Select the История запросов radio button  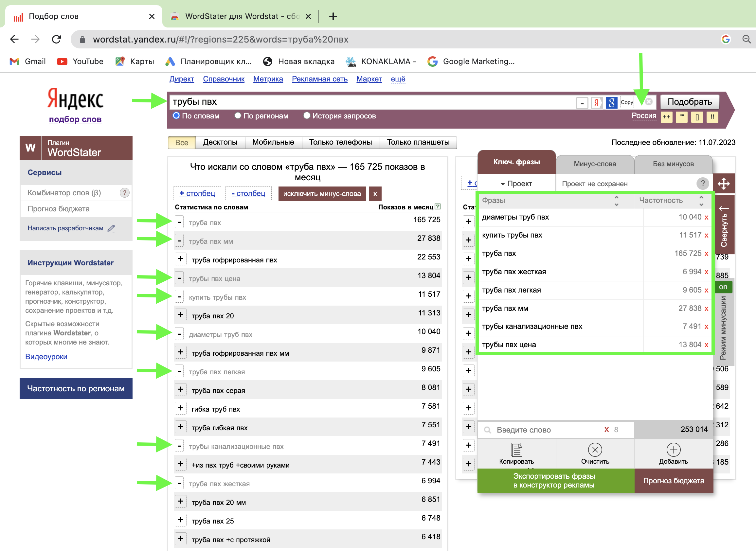coord(307,116)
